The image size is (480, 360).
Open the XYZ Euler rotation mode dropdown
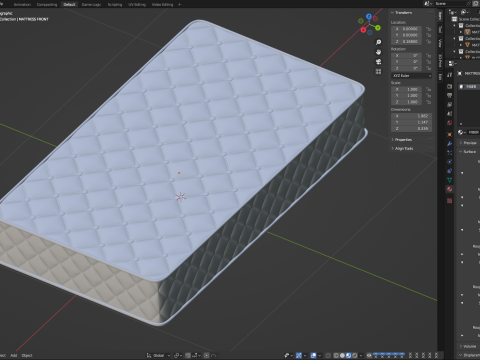pyautogui.click(x=412, y=76)
